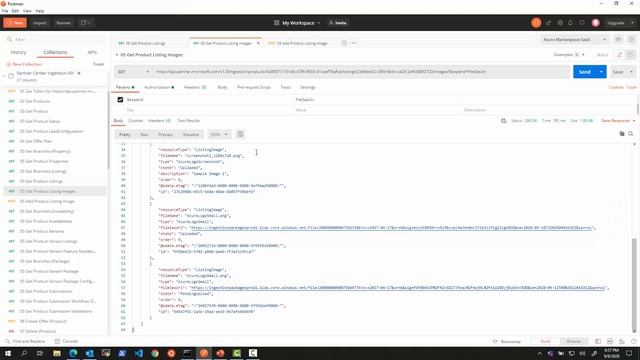Click the orange New button

click(x=15, y=23)
